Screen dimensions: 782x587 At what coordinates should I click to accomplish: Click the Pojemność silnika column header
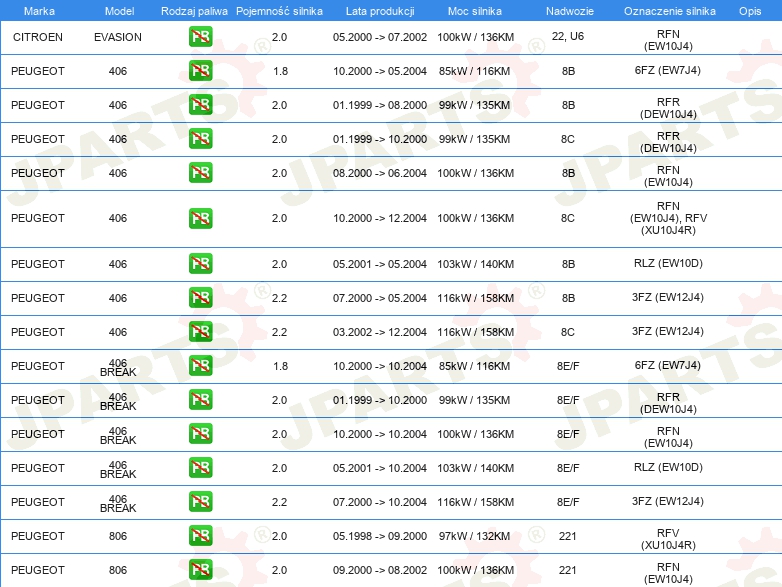[279, 11]
